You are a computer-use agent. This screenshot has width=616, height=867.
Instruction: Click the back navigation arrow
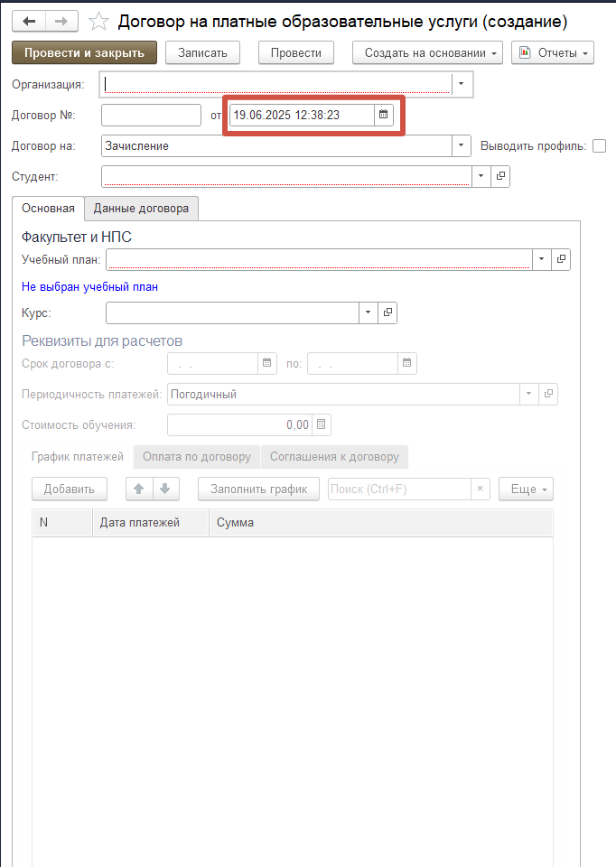click(30, 21)
